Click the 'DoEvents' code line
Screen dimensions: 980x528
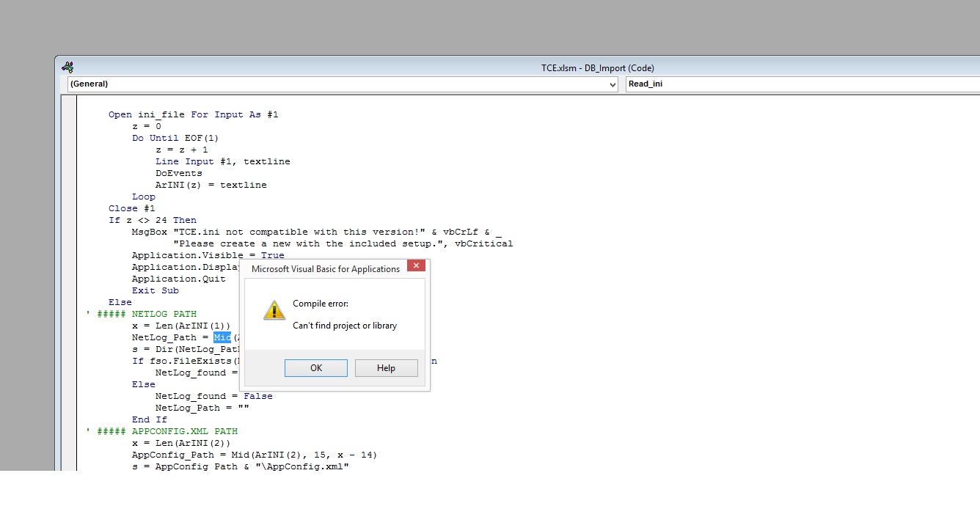[179, 173]
